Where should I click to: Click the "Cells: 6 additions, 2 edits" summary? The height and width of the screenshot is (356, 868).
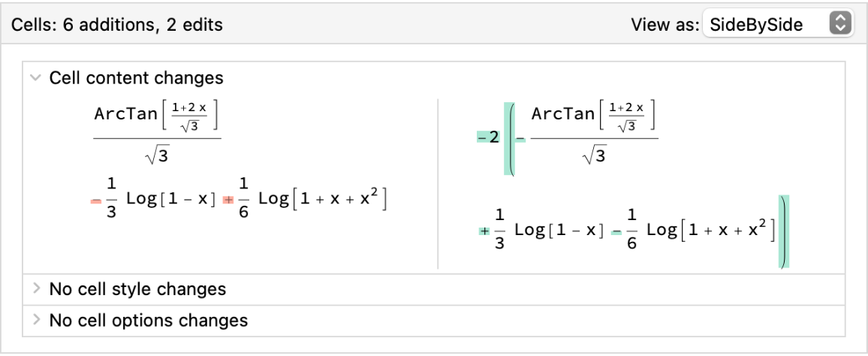pos(117,25)
